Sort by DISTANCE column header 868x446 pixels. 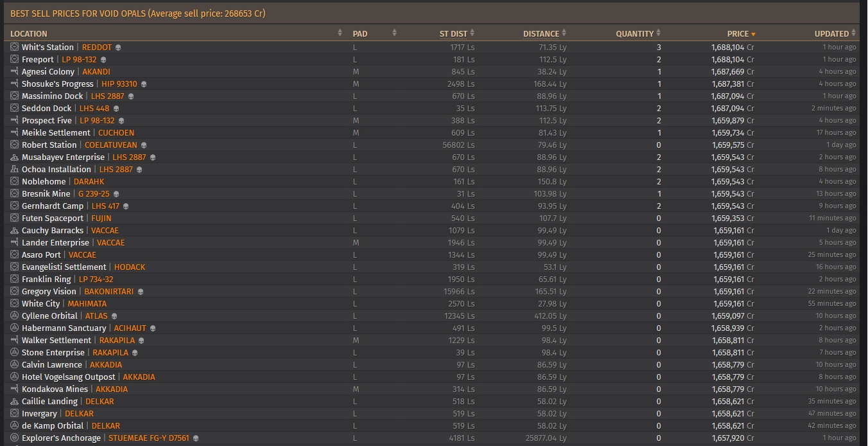541,33
